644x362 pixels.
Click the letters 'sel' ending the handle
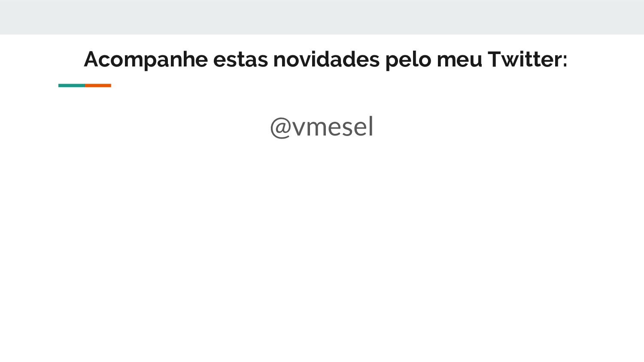tap(359, 127)
